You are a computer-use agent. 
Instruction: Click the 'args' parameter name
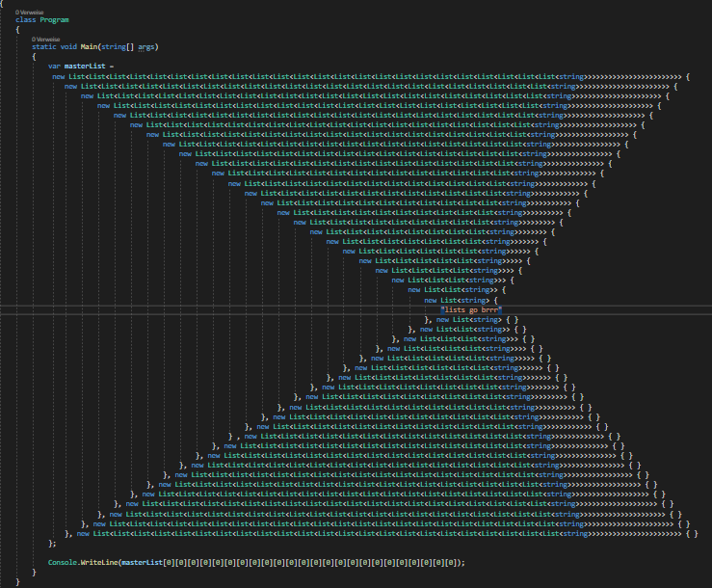coord(146,47)
